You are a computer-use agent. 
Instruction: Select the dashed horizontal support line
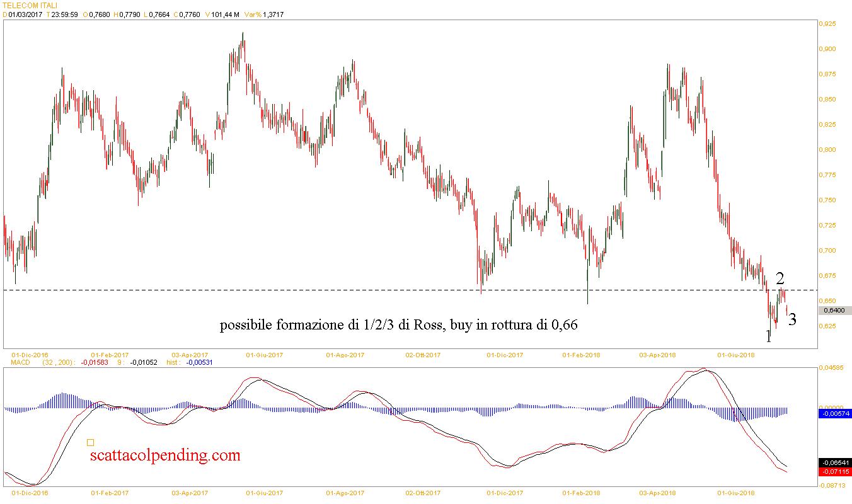(410, 290)
